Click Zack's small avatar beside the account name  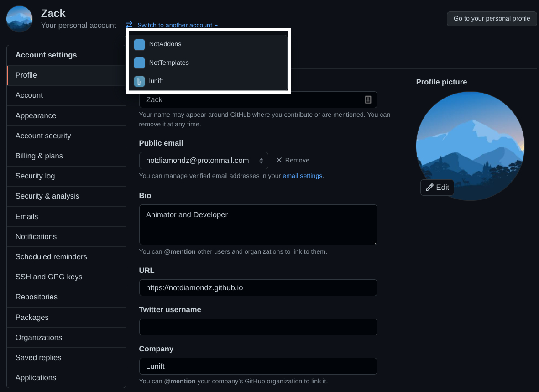coord(19,19)
